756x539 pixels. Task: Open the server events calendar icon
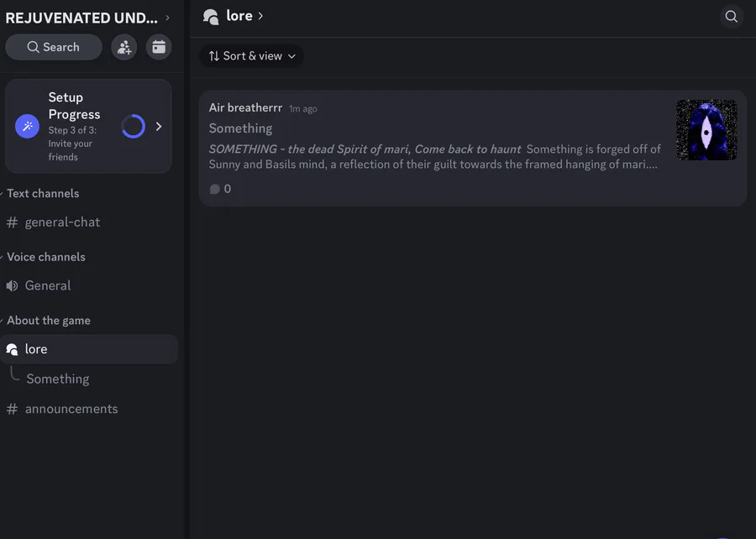[159, 47]
